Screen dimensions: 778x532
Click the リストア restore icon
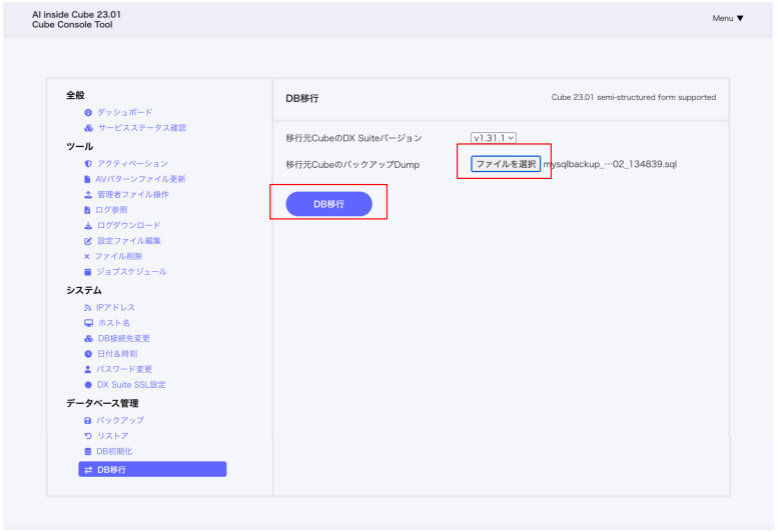(88, 436)
